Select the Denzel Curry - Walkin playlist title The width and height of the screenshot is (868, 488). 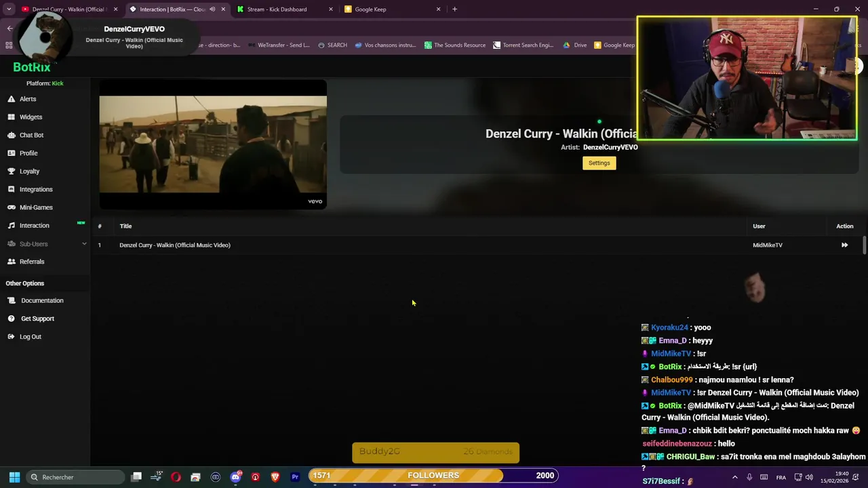tap(175, 245)
